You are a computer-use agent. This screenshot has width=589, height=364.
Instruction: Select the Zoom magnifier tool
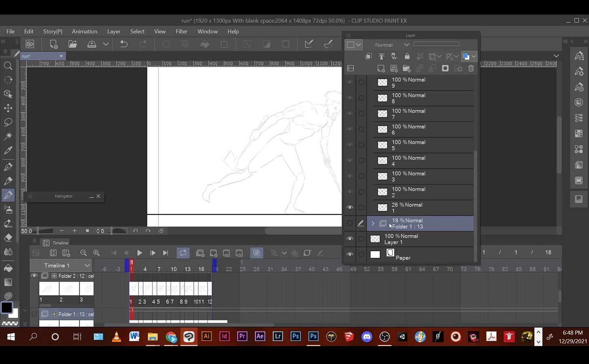click(8, 66)
